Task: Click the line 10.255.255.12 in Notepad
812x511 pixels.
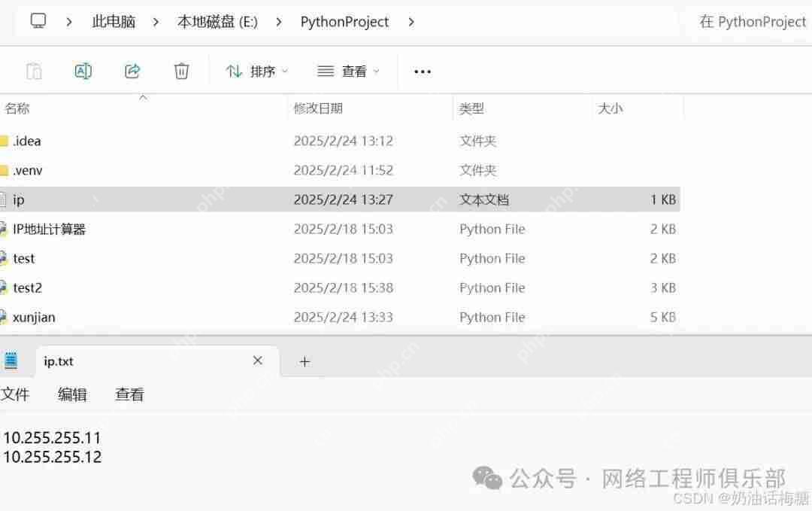Action: coord(53,457)
